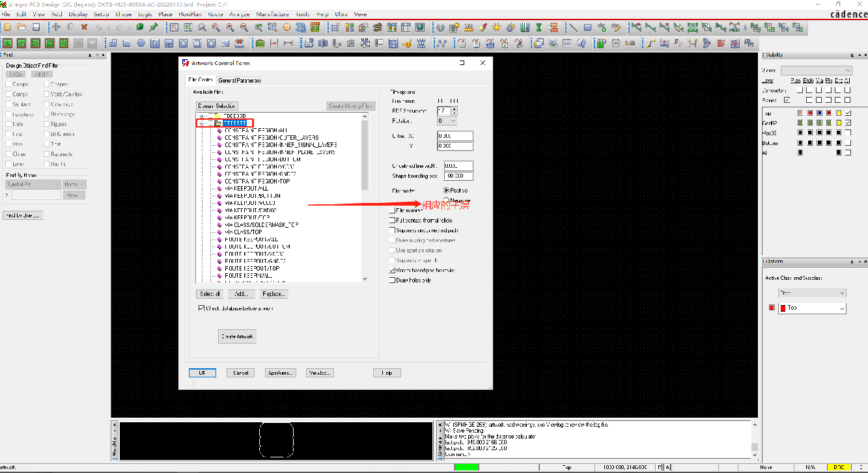Click the New file toolbar icon
The height and width of the screenshot is (473, 868).
[8, 27]
